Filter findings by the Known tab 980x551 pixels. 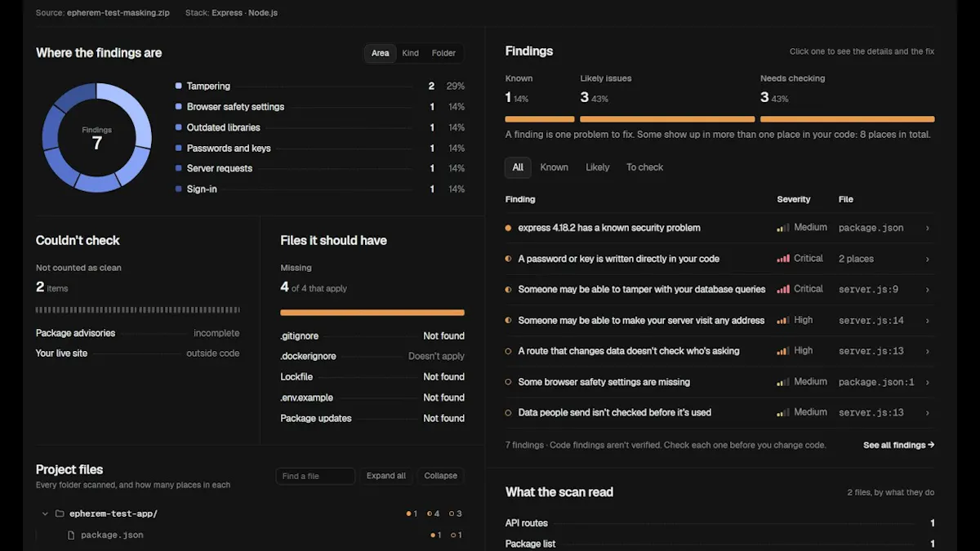coord(554,167)
